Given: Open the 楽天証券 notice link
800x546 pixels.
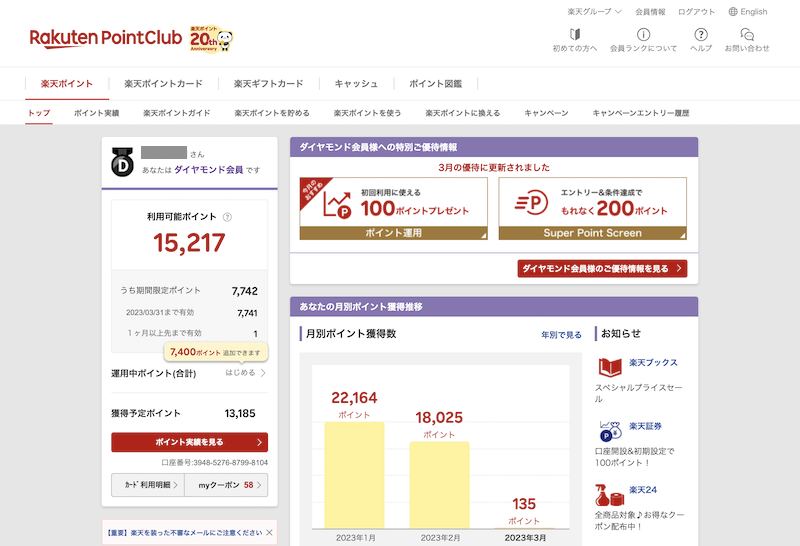Looking at the screenshot, I should [645, 426].
